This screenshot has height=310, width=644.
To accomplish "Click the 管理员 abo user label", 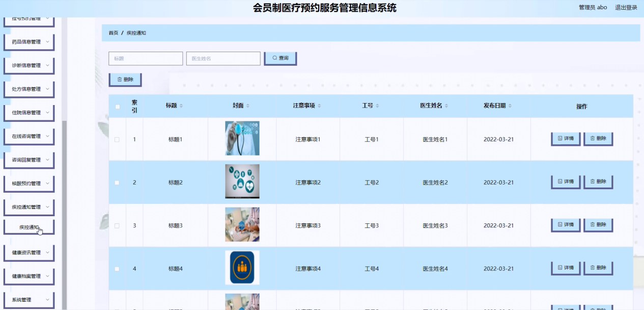I will point(593,8).
